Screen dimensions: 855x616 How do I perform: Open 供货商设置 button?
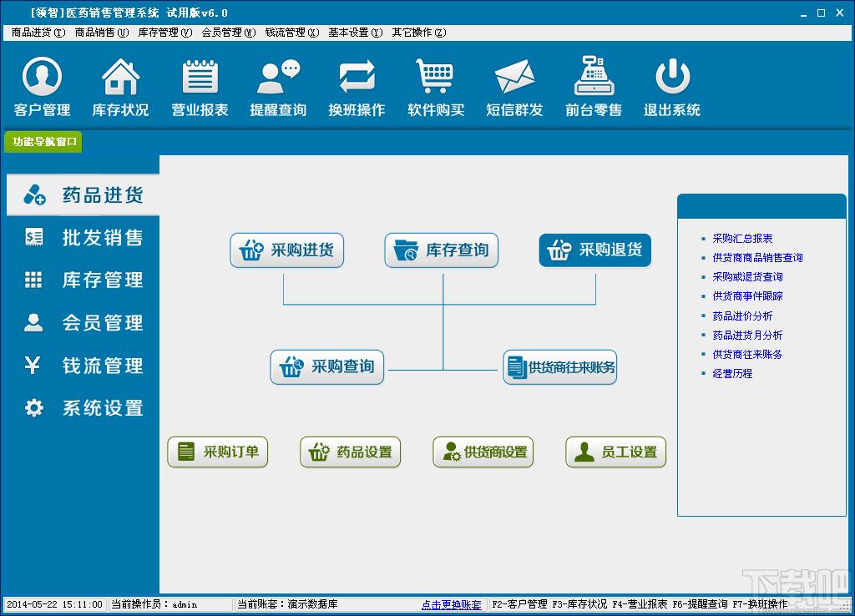[x=483, y=452]
